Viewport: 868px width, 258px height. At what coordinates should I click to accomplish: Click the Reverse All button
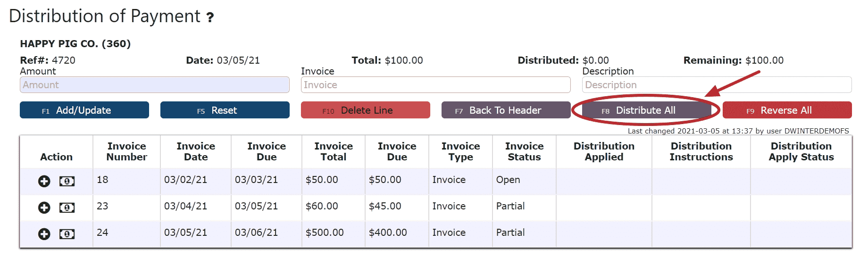tap(787, 110)
